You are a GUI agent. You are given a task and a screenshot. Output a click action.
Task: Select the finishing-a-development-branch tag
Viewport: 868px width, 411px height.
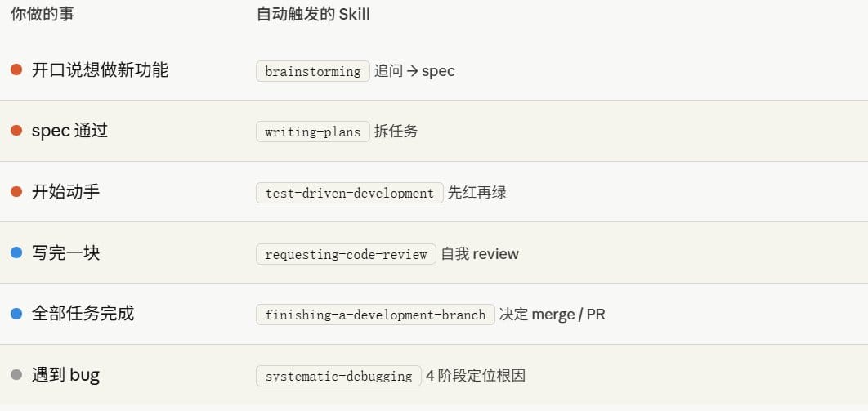click(375, 315)
